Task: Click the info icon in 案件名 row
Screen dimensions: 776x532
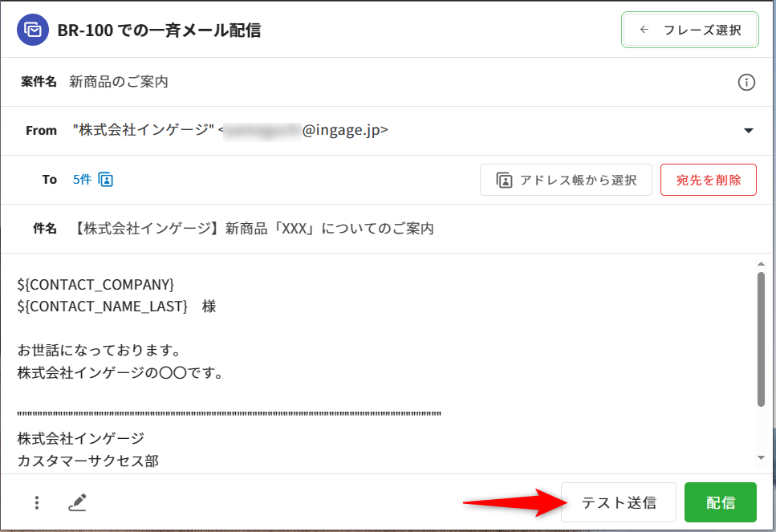Action: click(746, 82)
